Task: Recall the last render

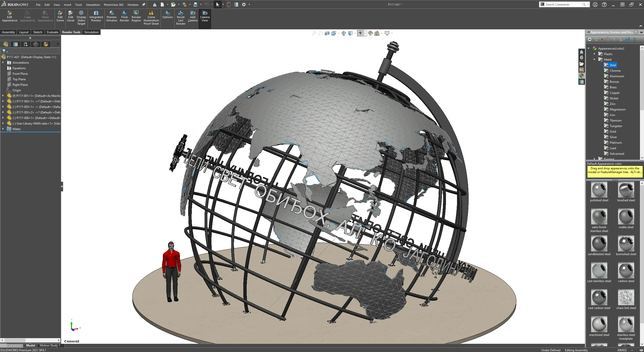Action: 181,18
